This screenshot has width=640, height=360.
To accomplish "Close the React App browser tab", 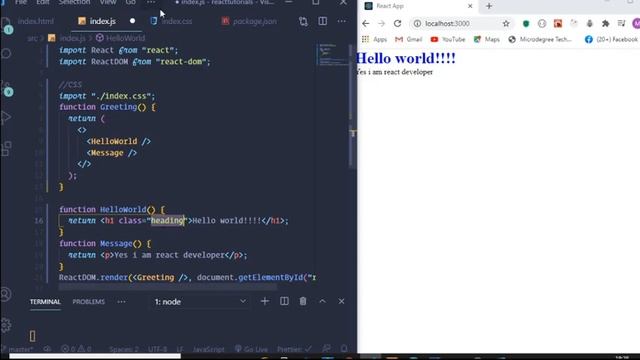I will pos(470,6).
